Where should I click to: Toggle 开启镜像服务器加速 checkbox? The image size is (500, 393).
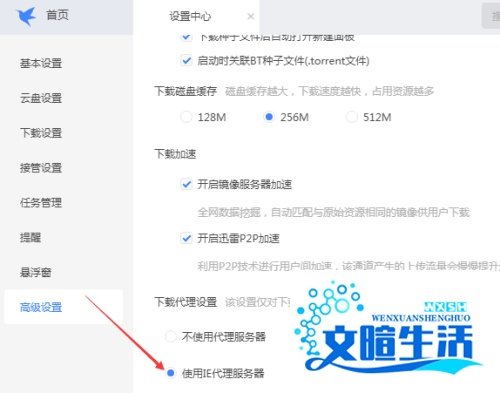(186, 184)
